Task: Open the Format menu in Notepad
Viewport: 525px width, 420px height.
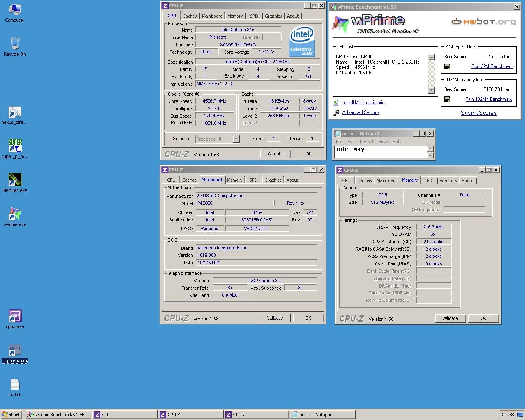Action: (x=367, y=142)
